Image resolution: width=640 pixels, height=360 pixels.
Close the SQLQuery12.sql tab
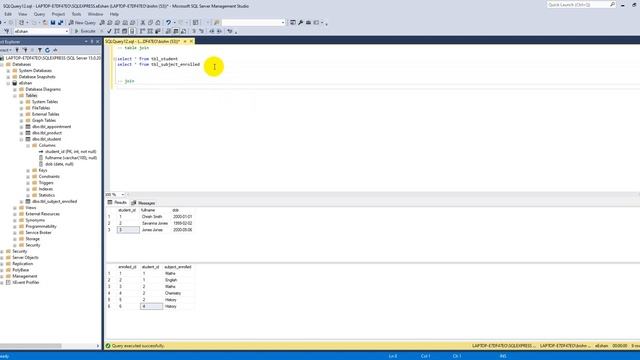click(x=191, y=41)
